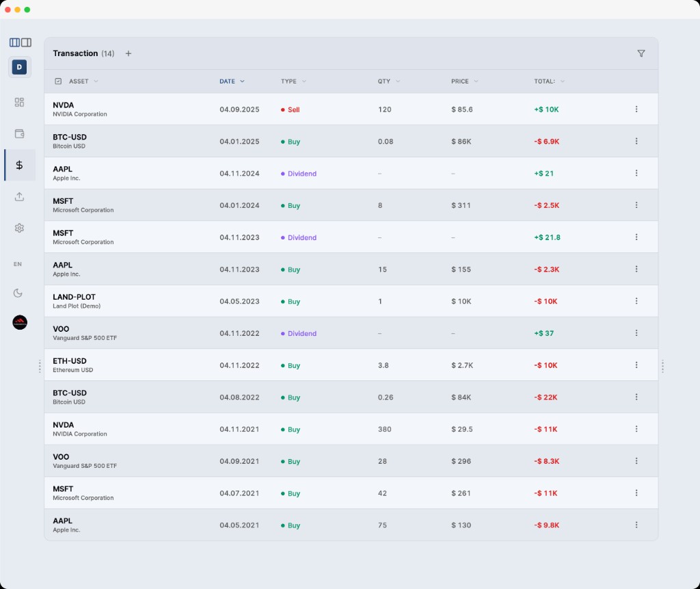This screenshot has width=700, height=589.
Task: Open more options for NVDA 04.11.2021 row
Action: [x=636, y=429]
